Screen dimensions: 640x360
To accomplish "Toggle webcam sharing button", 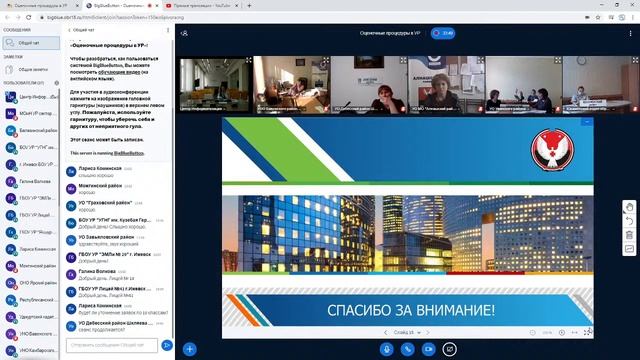I will [428, 349].
